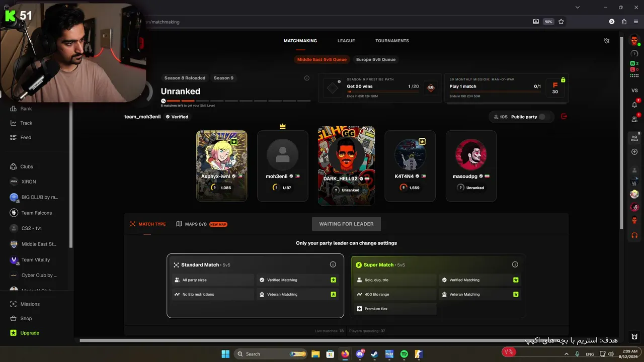Image resolution: width=644 pixels, height=362 pixels.
Task: Select Season 8 Reloaded chip
Action: pyautogui.click(x=185, y=78)
